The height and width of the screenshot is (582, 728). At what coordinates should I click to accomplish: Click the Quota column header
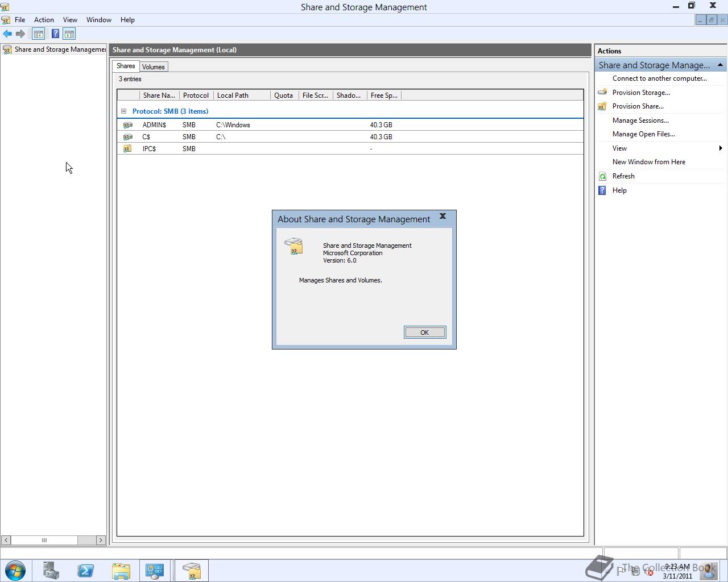pos(284,95)
